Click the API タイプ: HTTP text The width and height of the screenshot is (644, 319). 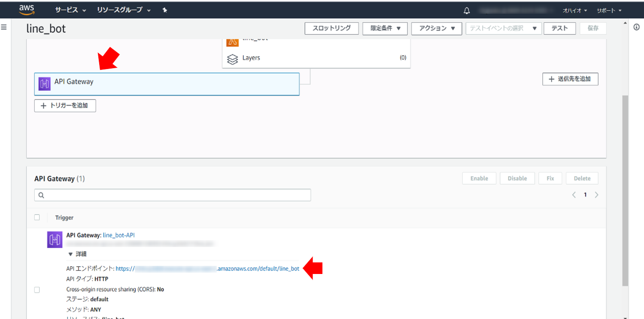point(87,279)
